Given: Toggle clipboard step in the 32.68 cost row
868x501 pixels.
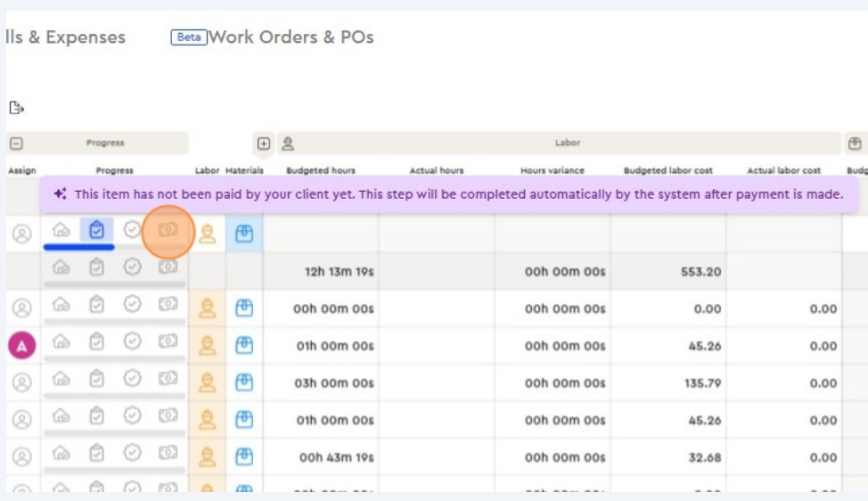Looking at the screenshot, I should [x=96, y=454].
